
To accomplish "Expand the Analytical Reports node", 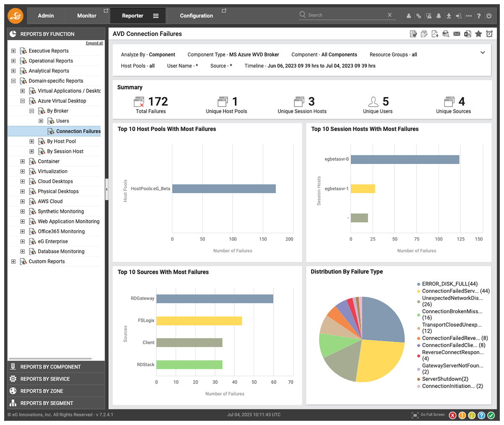I will (x=13, y=71).
